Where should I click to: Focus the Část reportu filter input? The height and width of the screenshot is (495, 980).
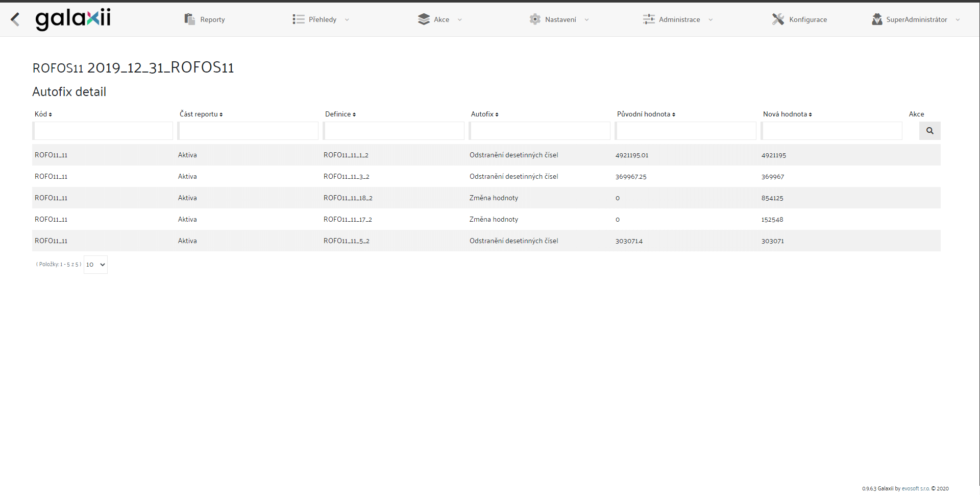tap(249, 131)
